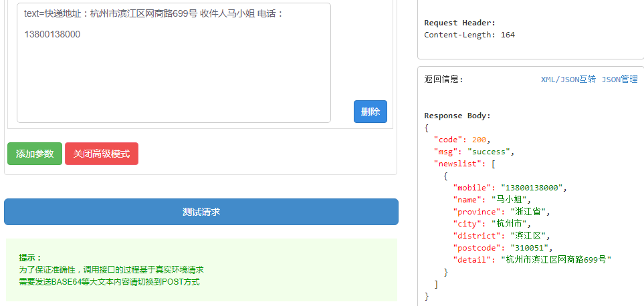Open the XML/JSON互转 link

(x=568, y=79)
